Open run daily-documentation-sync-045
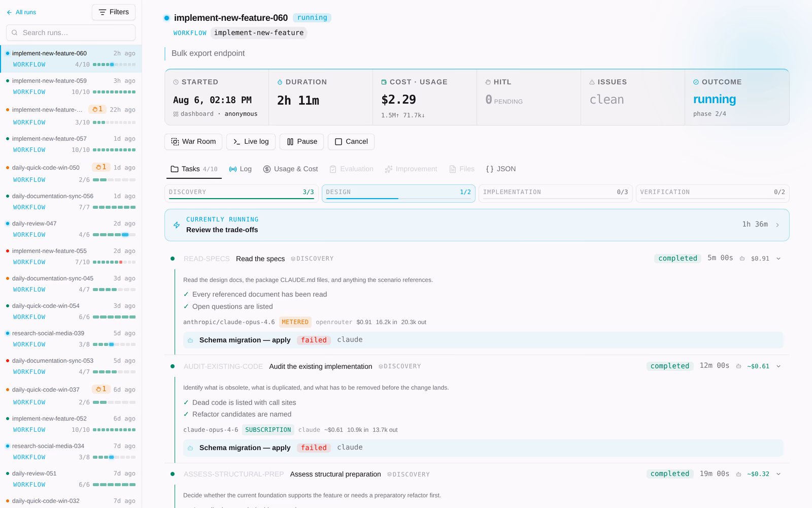Viewport: 812px width, 508px height. 71,284
